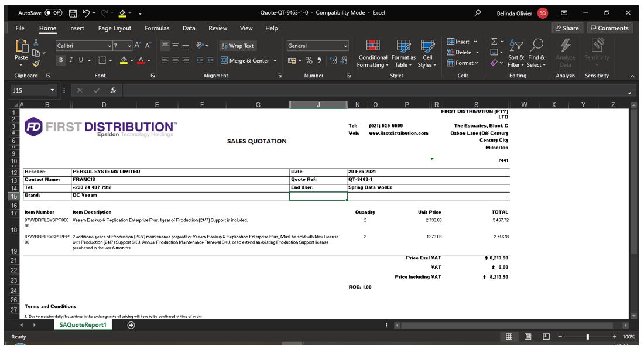Toggle Bold formatting

click(61, 60)
